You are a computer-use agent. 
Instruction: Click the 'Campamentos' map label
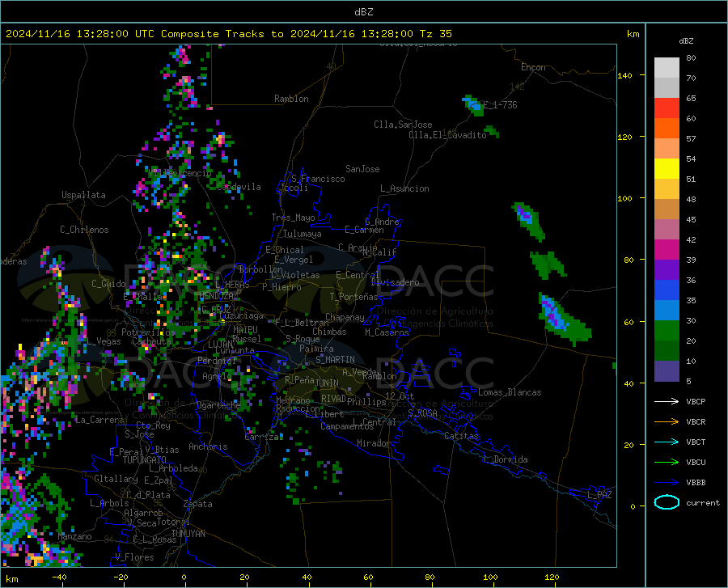(347, 426)
